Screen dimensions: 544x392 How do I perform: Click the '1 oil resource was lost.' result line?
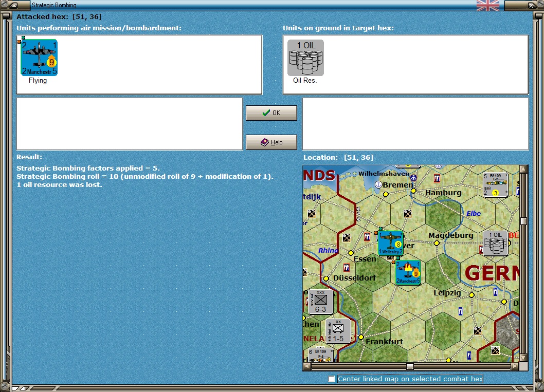pyautogui.click(x=59, y=185)
